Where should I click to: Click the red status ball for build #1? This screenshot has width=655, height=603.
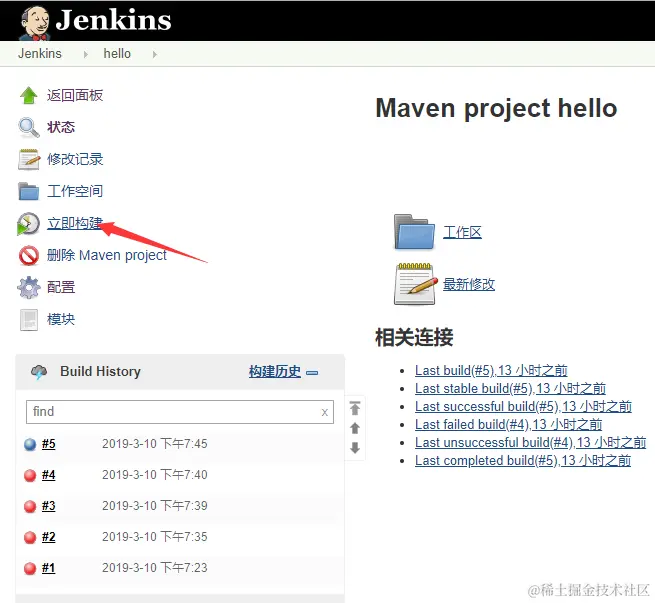pos(30,568)
